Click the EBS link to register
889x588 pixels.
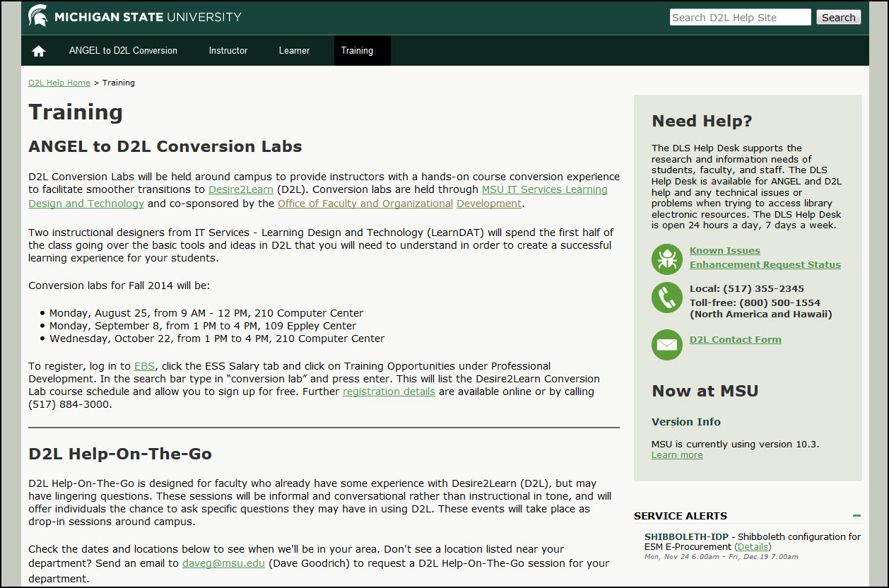tap(144, 366)
